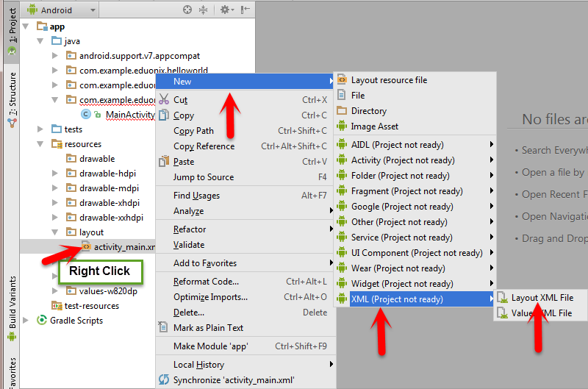
Task: Expand android.support.v7.appcompat package
Action: tap(55, 55)
